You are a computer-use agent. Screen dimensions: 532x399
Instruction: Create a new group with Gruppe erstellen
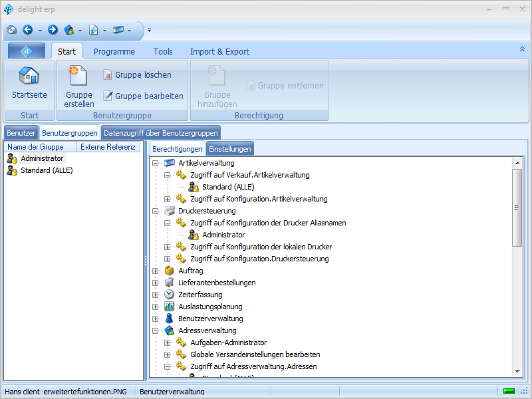[x=79, y=86]
